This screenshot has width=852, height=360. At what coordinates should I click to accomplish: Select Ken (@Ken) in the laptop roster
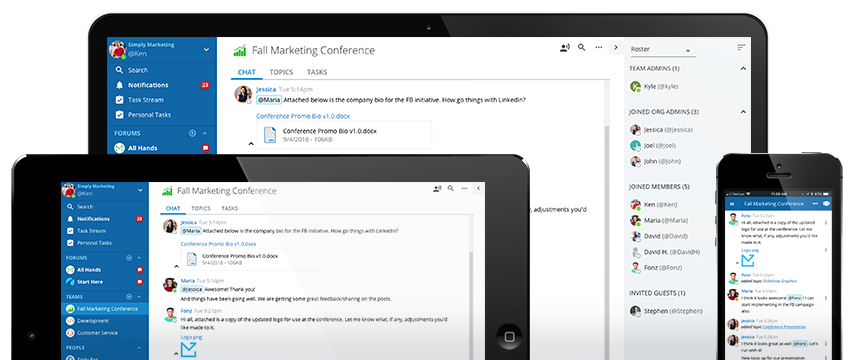654,205
